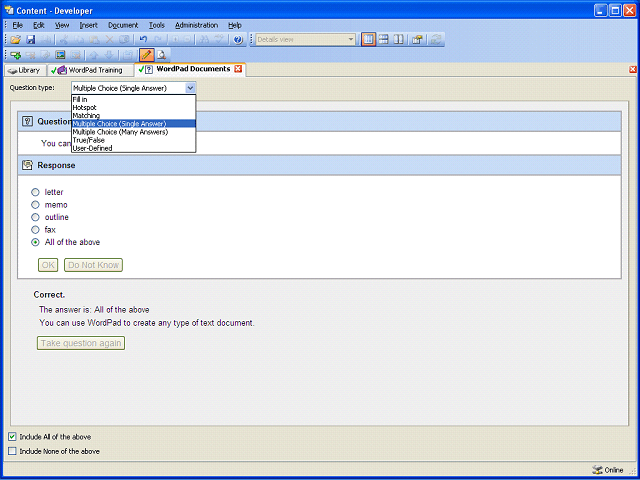
Task: Switch to the Library tab
Action: [x=25, y=70]
